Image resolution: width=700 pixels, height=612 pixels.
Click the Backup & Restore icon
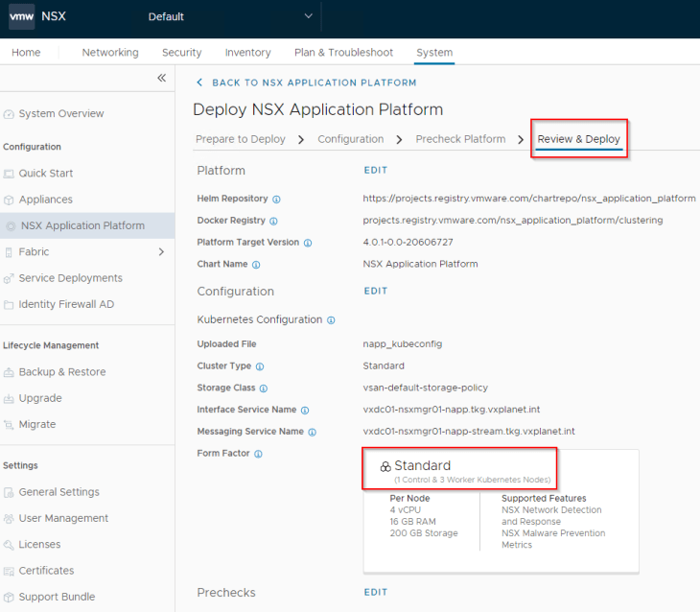coord(9,372)
